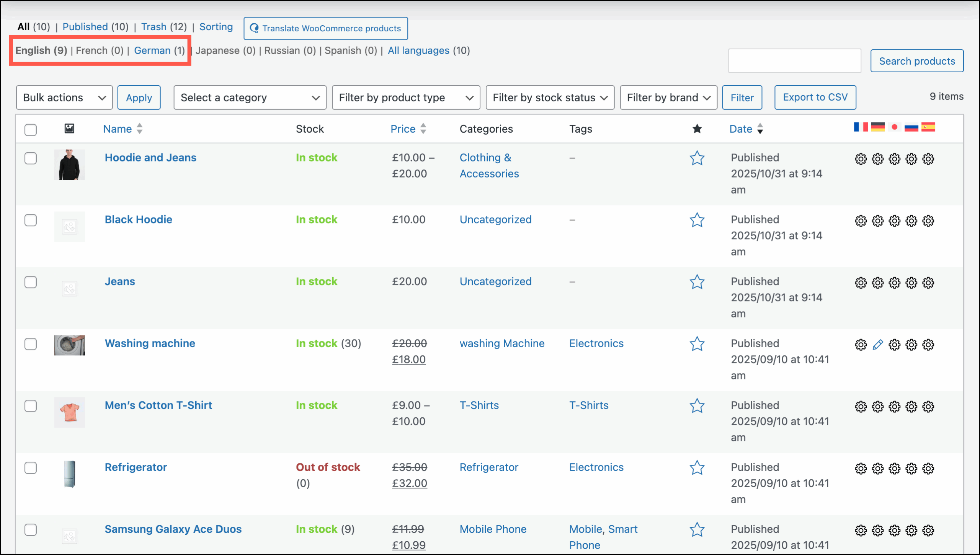Edit the German translation of Washing machine
The width and height of the screenshot is (980, 555).
pos(878,345)
